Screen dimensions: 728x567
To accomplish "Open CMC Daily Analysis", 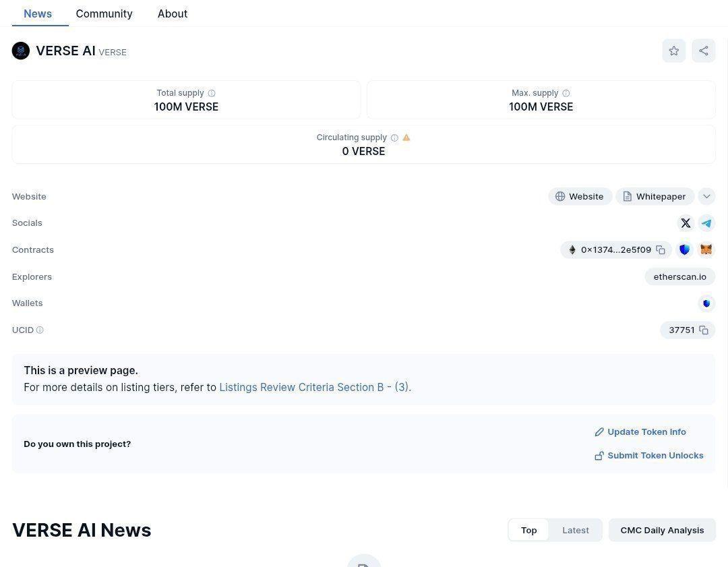I will click(x=662, y=531).
